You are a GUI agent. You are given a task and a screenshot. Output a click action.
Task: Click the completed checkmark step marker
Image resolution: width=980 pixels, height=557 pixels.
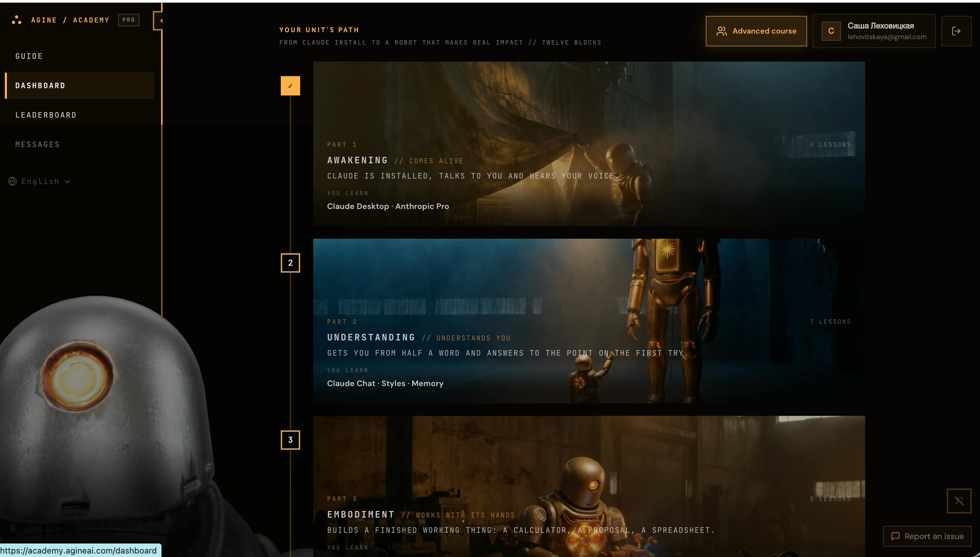pyautogui.click(x=290, y=86)
